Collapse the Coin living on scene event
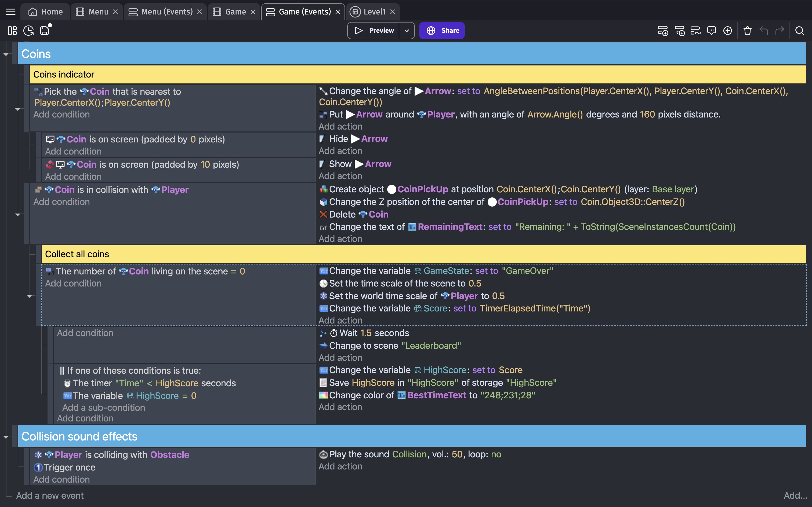This screenshot has height=507, width=812. (x=30, y=296)
